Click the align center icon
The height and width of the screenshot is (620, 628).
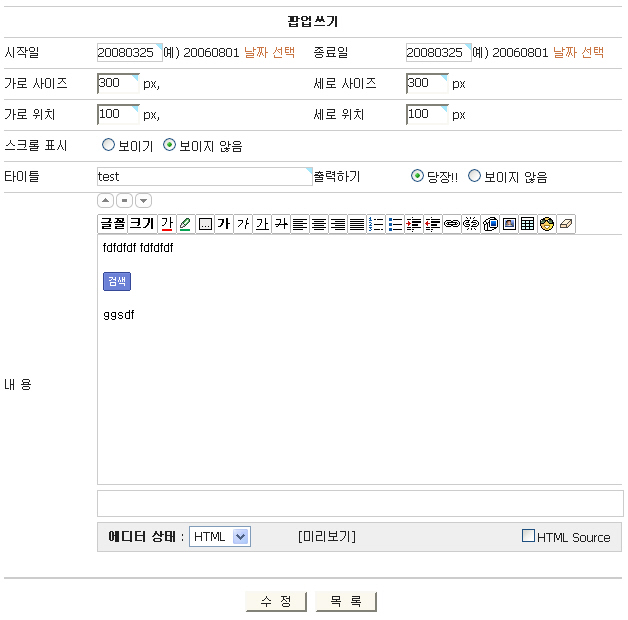tap(319, 224)
